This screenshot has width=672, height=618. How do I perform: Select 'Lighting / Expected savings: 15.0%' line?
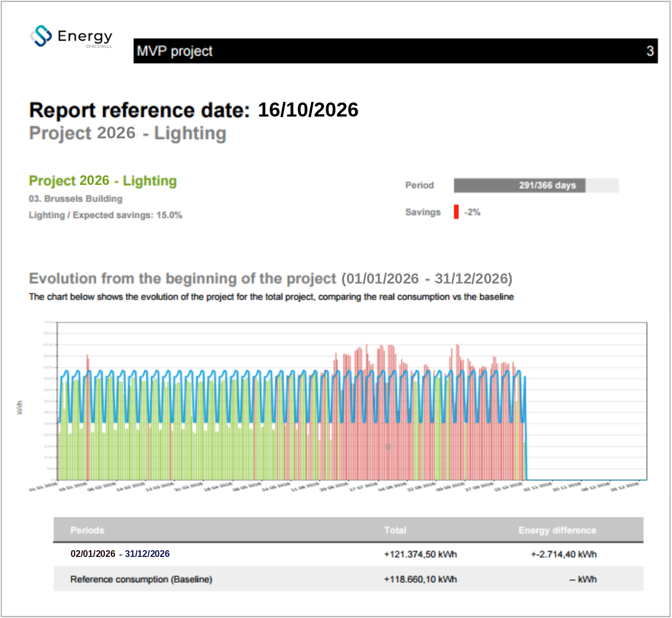point(105,215)
